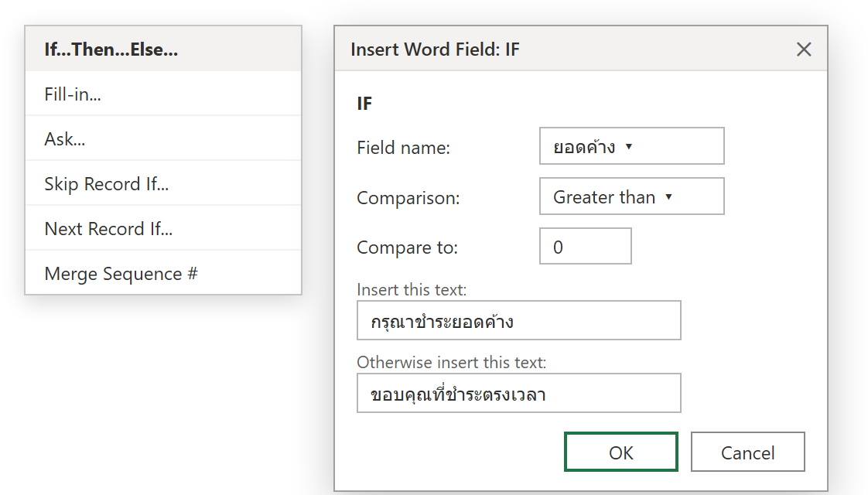Click the Insert this text: label
The image size is (868, 495).
(x=412, y=289)
